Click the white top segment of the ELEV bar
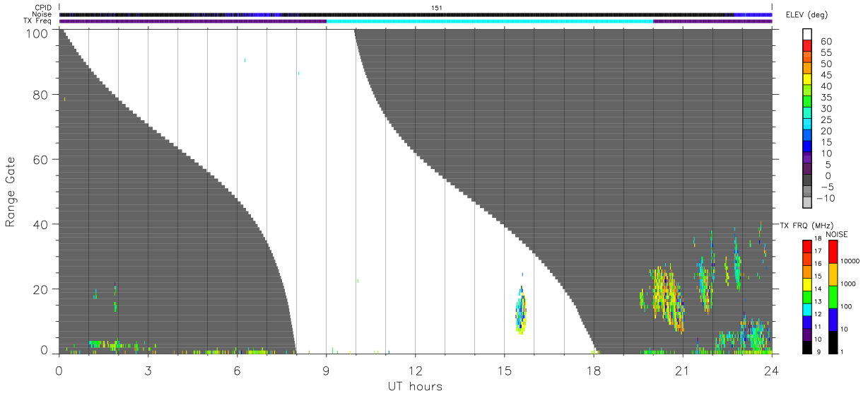The width and height of the screenshot is (868, 401). pyautogui.click(x=809, y=33)
